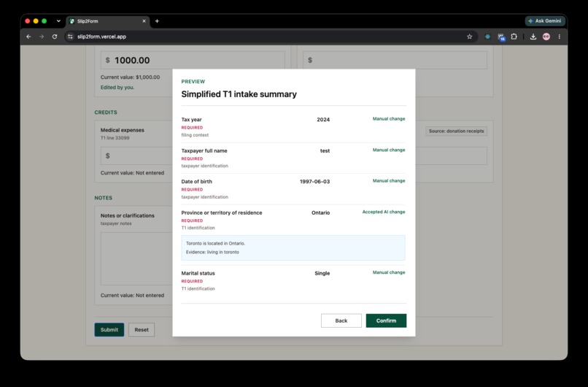Click the date of birth value 1997-06-03
This screenshot has height=387, width=588.
(314, 181)
